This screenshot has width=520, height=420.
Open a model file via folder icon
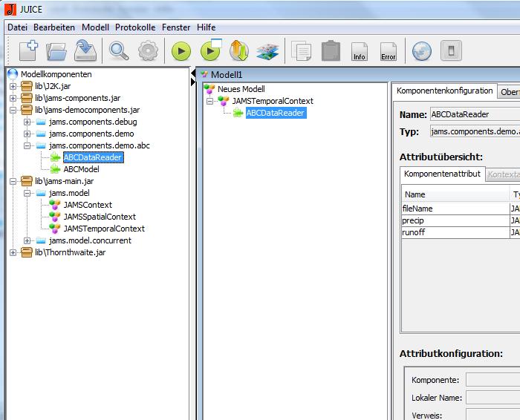coord(56,50)
